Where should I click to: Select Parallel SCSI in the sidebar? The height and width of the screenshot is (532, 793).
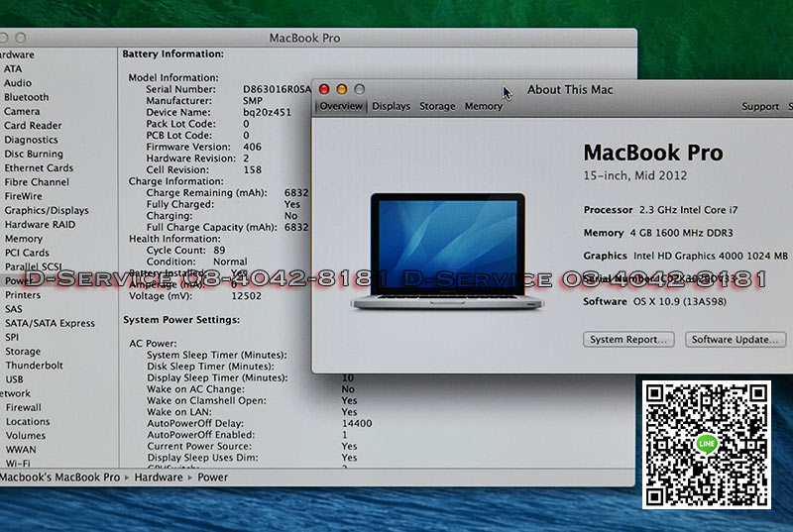coord(34,266)
